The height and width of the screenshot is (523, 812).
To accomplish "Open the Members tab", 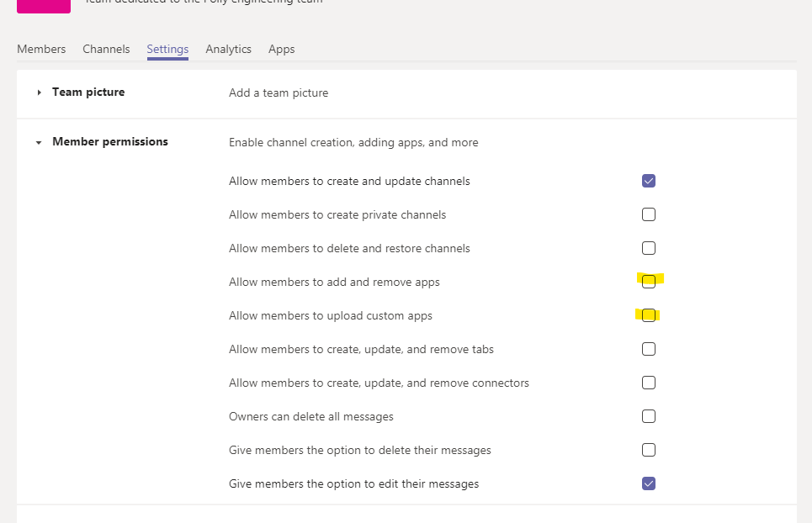I will pyautogui.click(x=41, y=49).
